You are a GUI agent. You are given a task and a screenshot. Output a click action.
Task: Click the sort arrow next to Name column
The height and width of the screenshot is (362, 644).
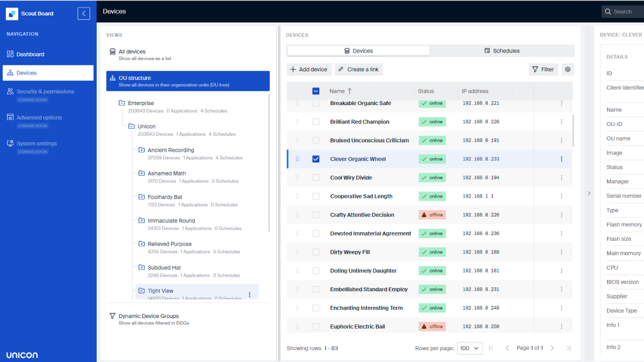[350, 91]
